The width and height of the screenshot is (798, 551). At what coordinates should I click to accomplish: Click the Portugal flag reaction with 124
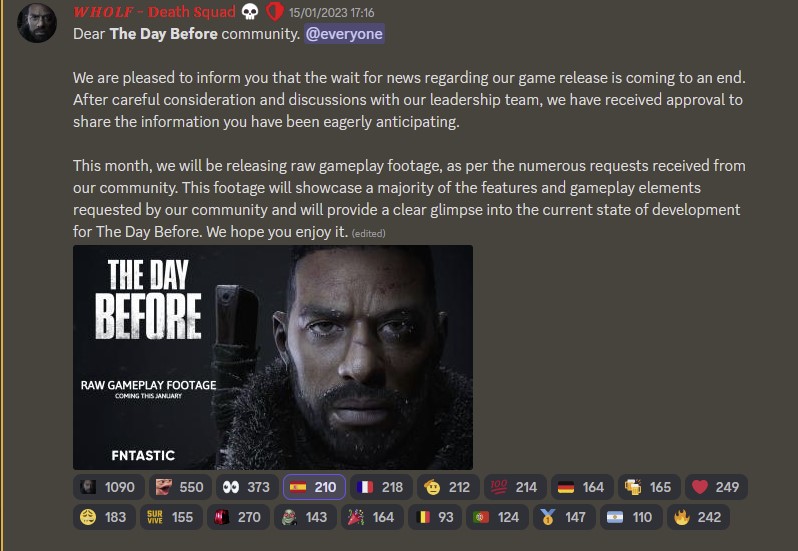[497, 517]
